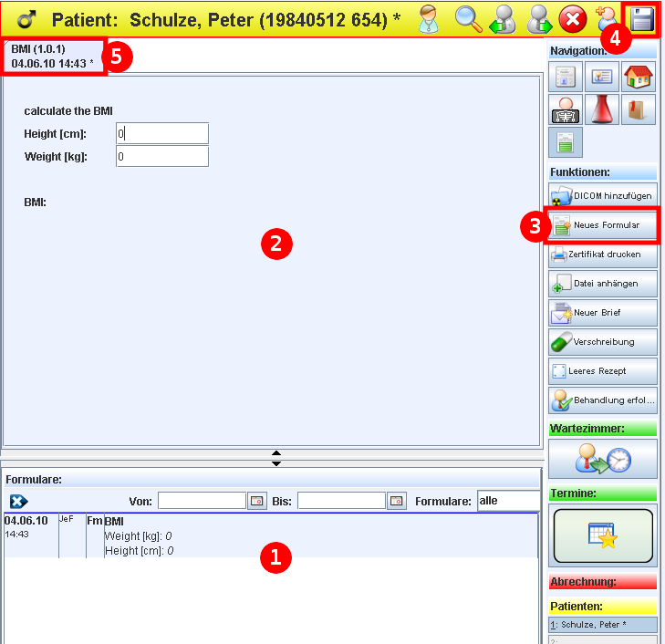Screen dimensions: 665x644
Task: Collapse the split pane using divider arrows
Action: click(276, 458)
